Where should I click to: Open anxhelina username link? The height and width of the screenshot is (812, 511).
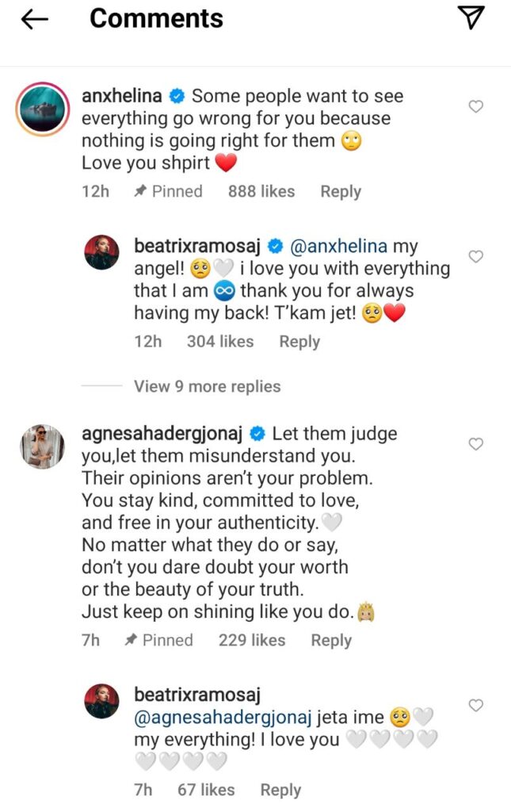click(x=122, y=96)
